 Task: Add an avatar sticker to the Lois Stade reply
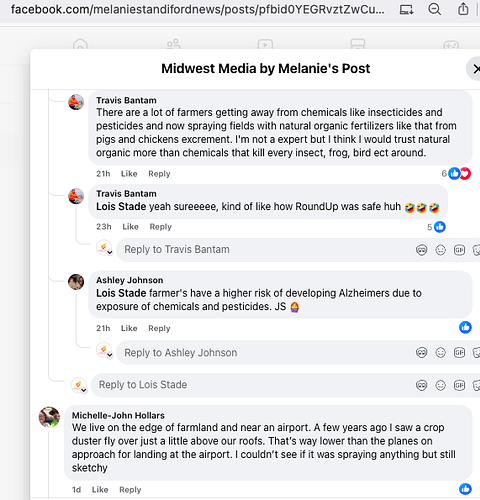pos(422,385)
